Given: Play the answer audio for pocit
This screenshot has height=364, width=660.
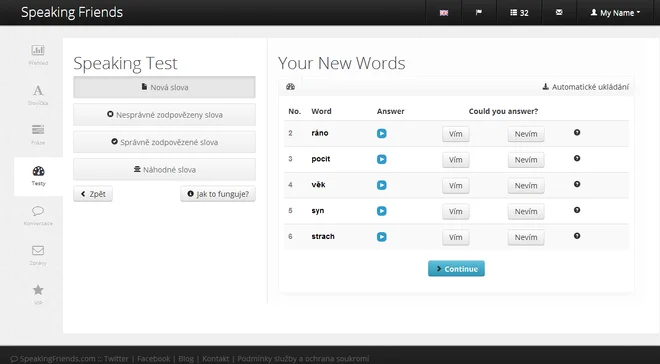Looking at the screenshot, I should tap(381, 159).
